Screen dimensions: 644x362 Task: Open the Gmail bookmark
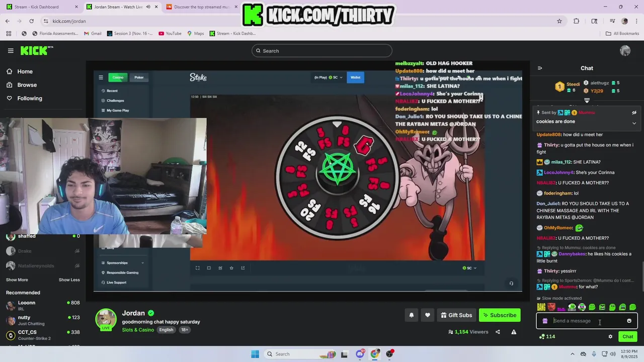pyautogui.click(x=93, y=34)
